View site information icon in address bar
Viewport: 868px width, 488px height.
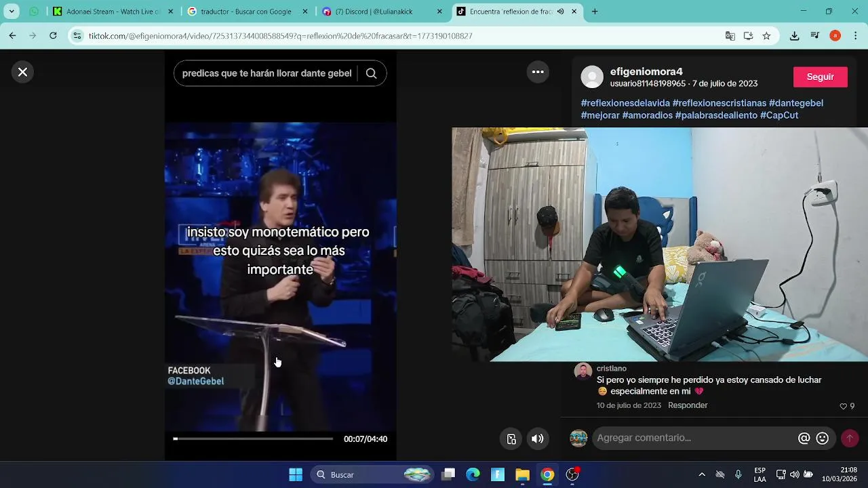pos(77,36)
